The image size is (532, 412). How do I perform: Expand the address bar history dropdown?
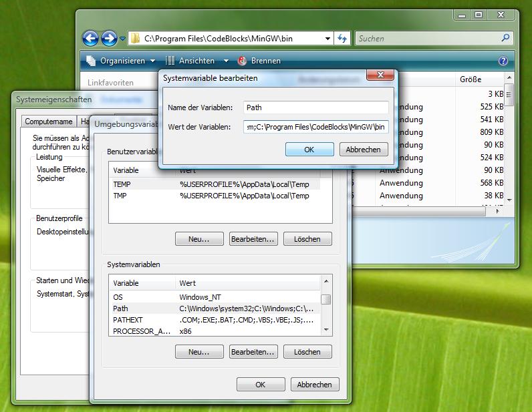pos(327,39)
